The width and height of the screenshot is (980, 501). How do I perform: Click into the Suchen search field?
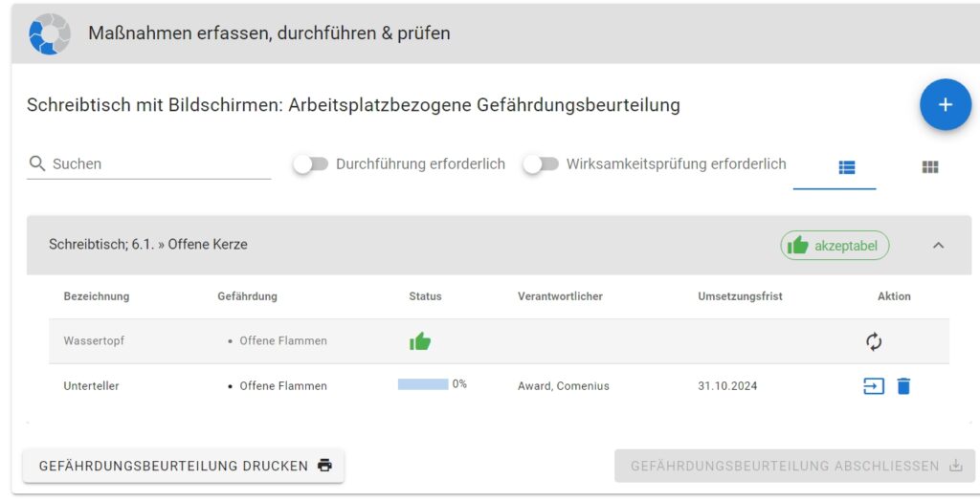[158, 163]
